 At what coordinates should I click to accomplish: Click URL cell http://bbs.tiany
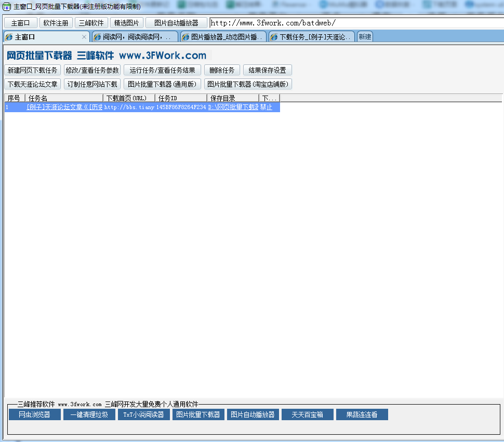[129, 107]
